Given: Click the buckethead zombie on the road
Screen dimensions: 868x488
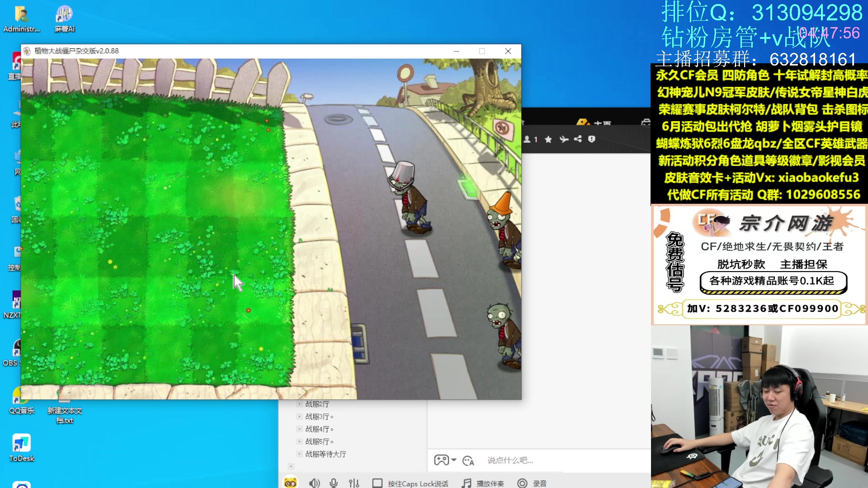Looking at the screenshot, I should [409, 197].
